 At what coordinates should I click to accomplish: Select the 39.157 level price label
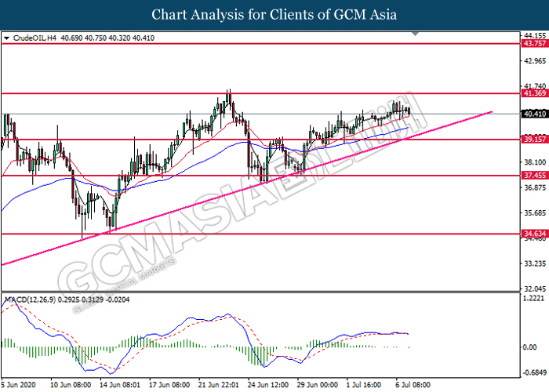coord(535,140)
